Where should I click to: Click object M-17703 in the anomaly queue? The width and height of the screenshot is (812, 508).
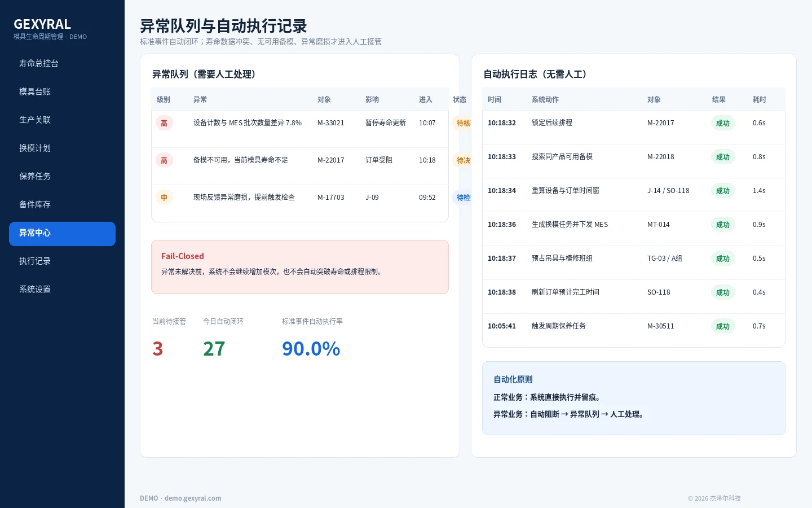click(331, 198)
